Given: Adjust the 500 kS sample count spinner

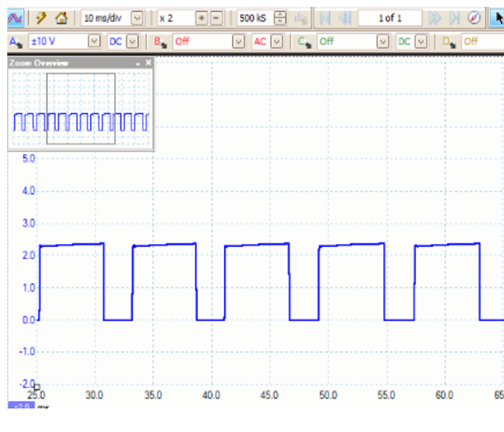Looking at the screenshot, I should click(x=280, y=18).
